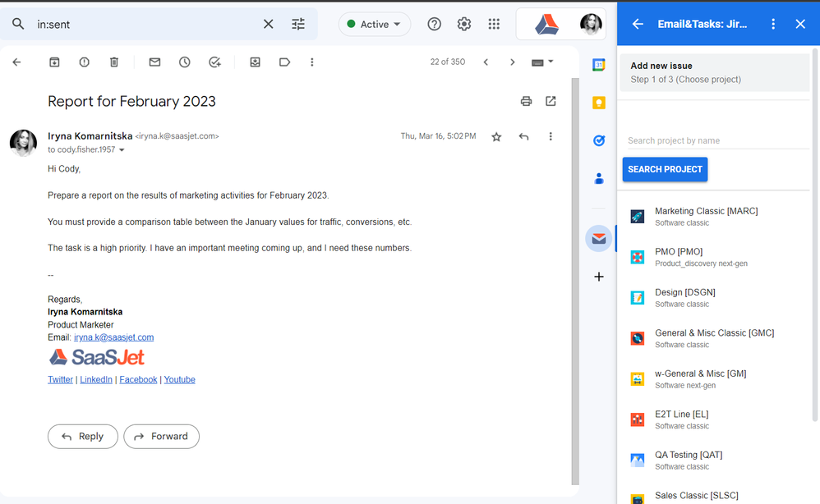Go to the older email
The height and width of the screenshot is (504, 820).
[x=513, y=62]
